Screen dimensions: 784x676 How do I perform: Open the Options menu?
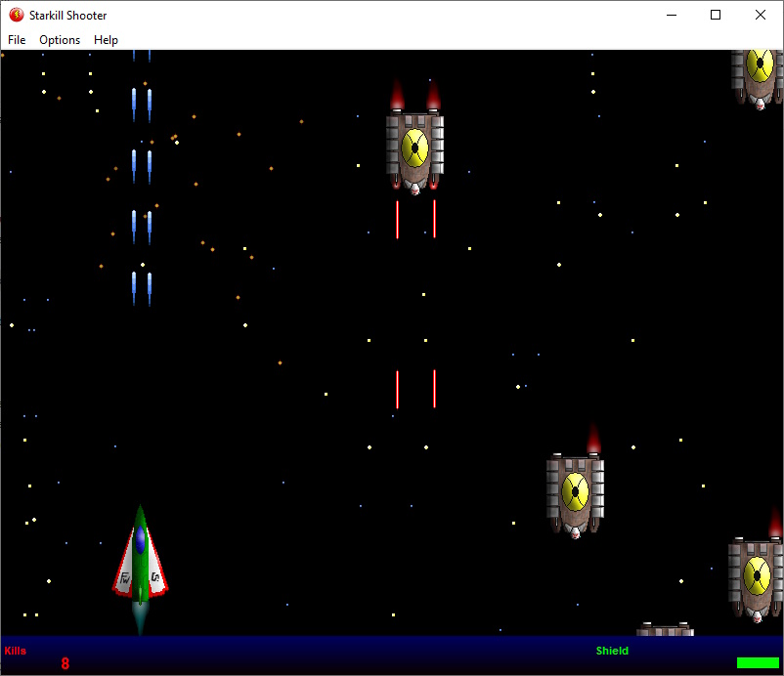click(60, 40)
